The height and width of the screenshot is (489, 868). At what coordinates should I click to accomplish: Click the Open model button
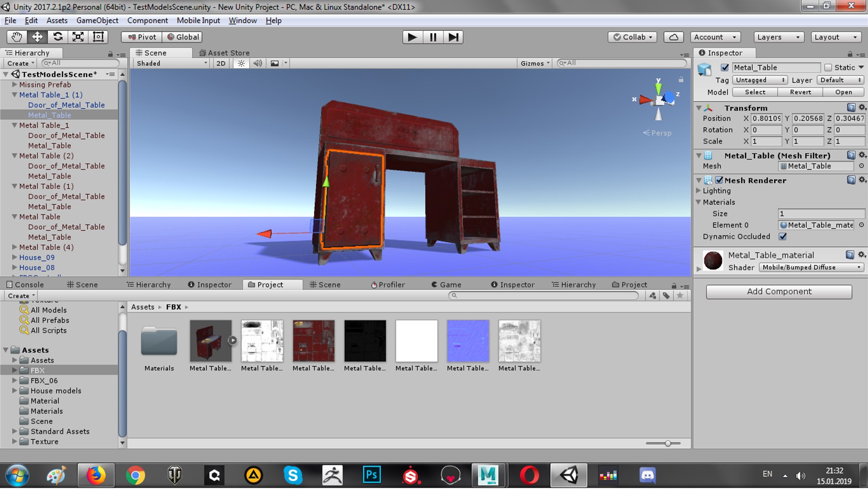[844, 92]
